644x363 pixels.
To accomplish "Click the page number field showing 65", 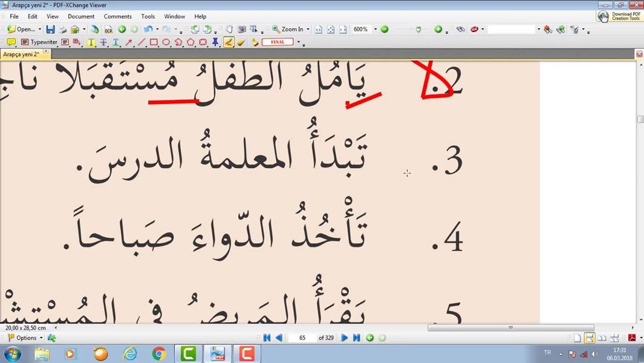I will [302, 338].
